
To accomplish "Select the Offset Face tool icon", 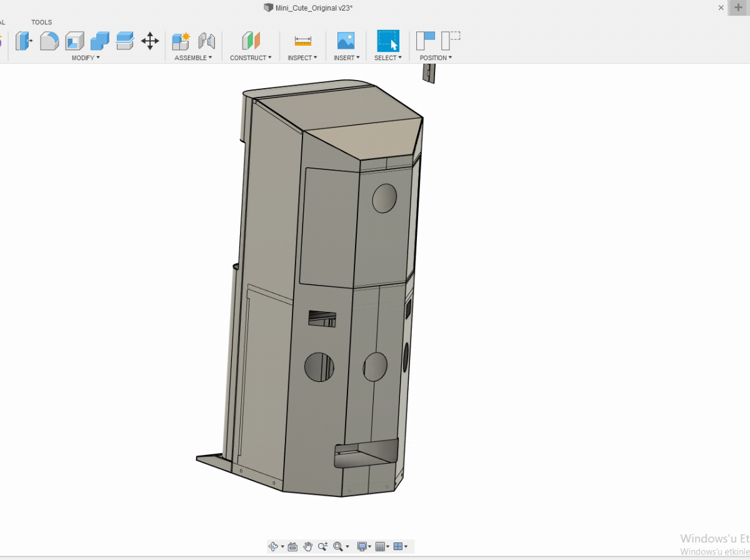I will point(125,41).
